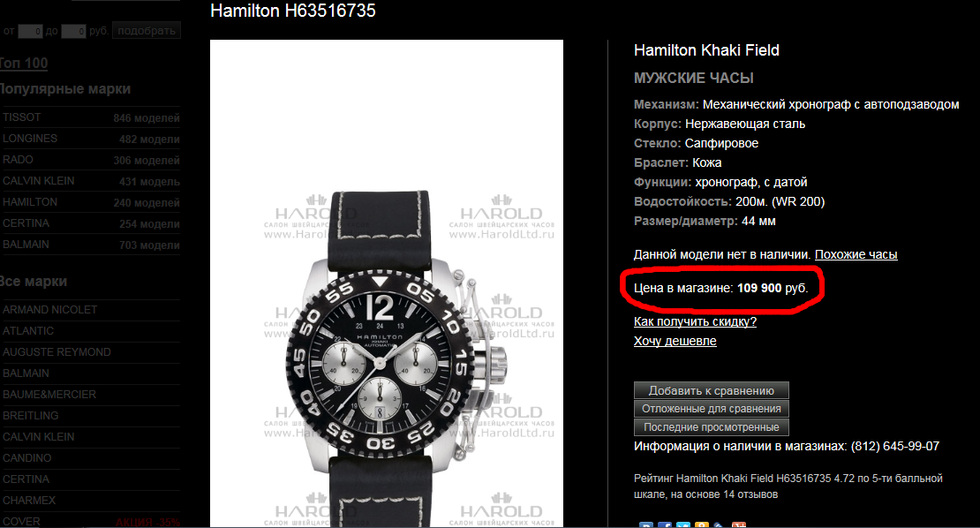Share via the orange Odnoklassniki icon
980x528 pixels.
[x=702, y=524]
